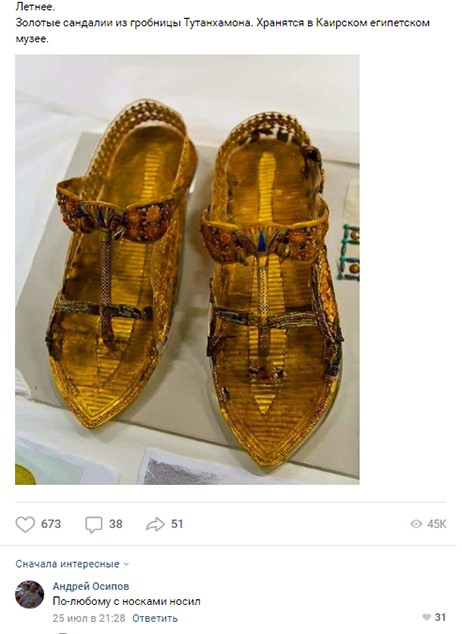Click the 51 shares counter
Viewport: 462px width, 634px height.
pyautogui.click(x=177, y=524)
